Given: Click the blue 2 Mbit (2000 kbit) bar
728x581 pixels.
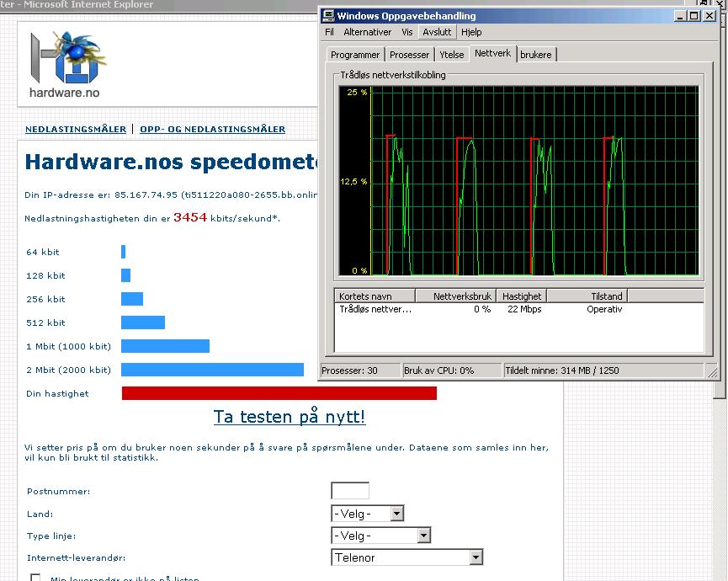Looking at the screenshot, I should pyautogui.click(x=212, y=370).
